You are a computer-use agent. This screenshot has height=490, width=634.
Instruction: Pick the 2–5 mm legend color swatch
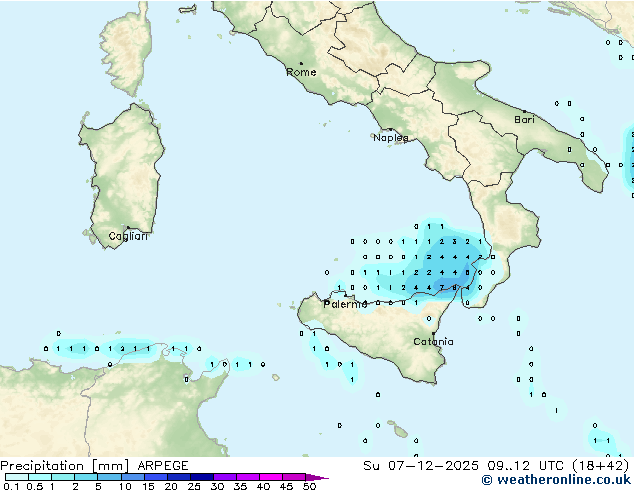point(86,477)
